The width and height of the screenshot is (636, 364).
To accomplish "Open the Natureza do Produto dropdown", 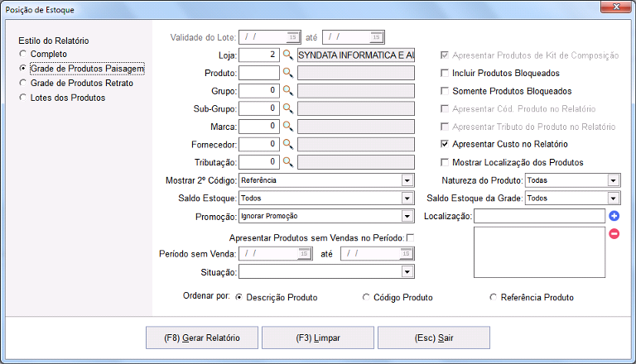I will [614, 180].
